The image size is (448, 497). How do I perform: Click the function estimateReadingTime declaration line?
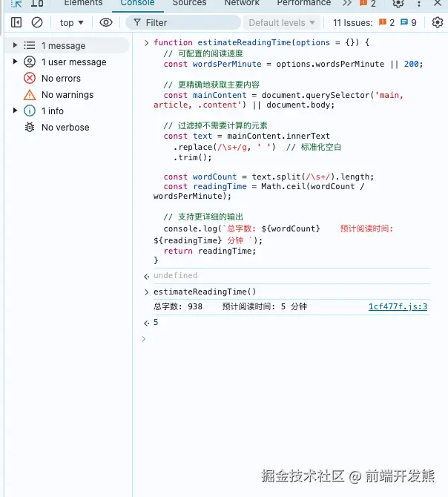pyautogui.click(x=261, y=42)
